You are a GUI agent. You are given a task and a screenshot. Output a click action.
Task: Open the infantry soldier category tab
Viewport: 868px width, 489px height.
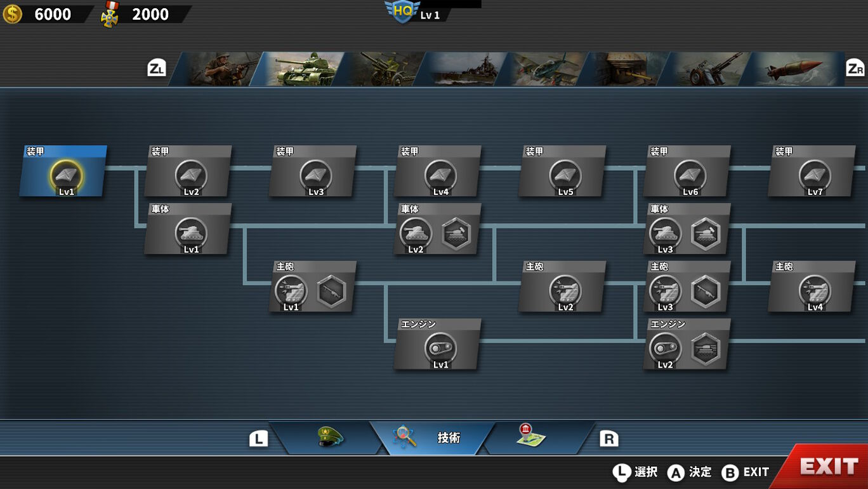(x=217, y=69)
